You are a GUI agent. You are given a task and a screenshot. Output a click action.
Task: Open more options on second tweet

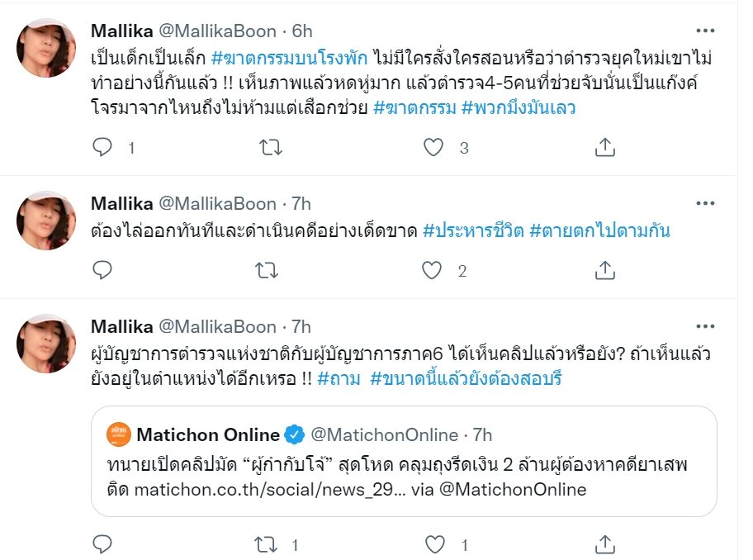click(x=705, y=203)
